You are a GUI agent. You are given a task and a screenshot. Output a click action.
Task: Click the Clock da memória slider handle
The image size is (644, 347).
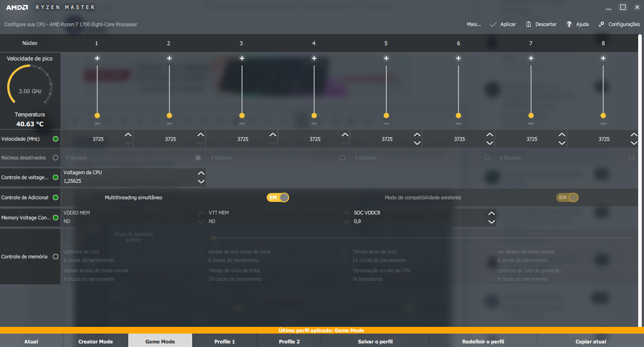(x=213, y=238)
